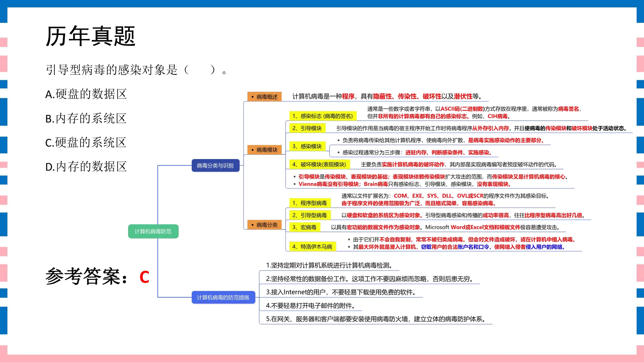Click measure 3.接入Internet的用户
The image size is (644, 362).
click(341, 292)
